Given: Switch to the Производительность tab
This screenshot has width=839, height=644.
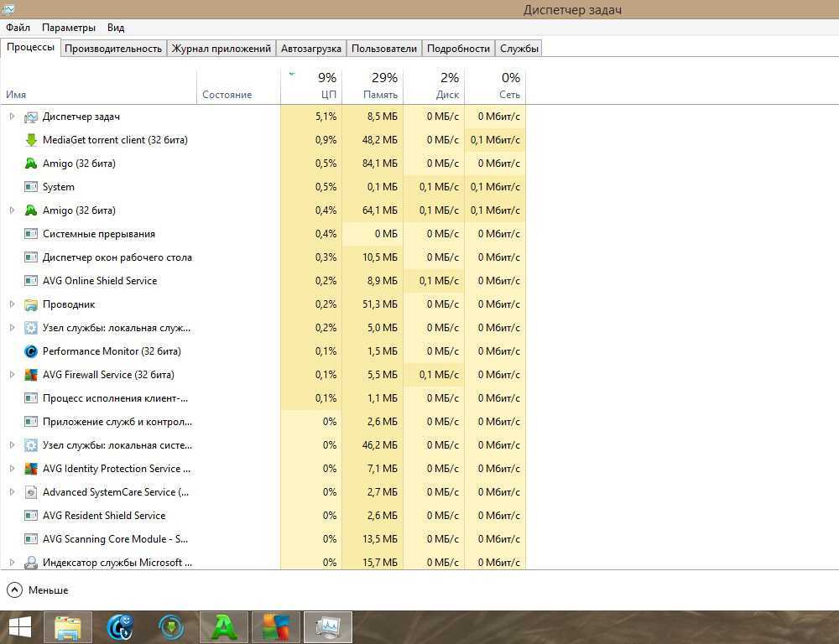Looking at the screenshot, I should (x=113, y=49).
